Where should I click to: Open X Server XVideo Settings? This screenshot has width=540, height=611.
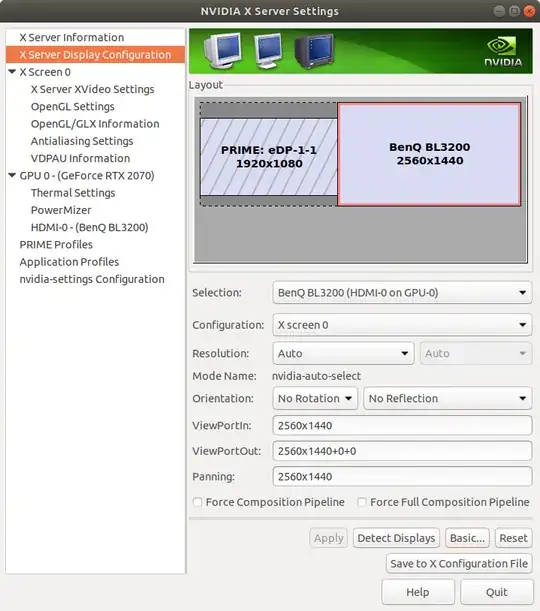[x=92, y=89]
